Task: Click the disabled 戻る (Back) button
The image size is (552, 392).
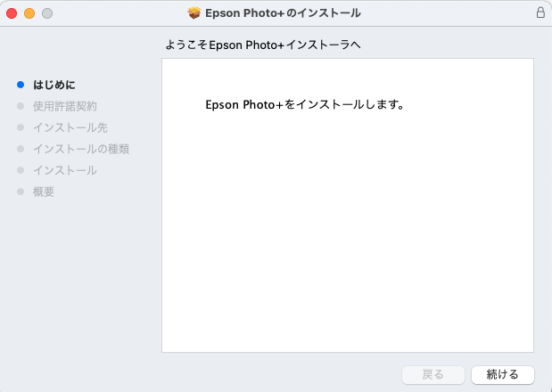Action: pyautogui.click(x=433, y=375)
